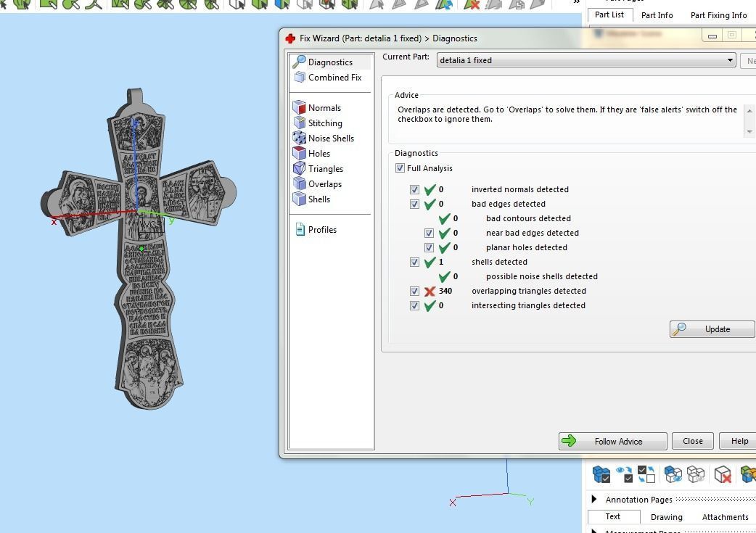The height and width of the screenshot is (533, 756).
Task: Click the 340 overlapping triangles count
Action: [445, 291]
